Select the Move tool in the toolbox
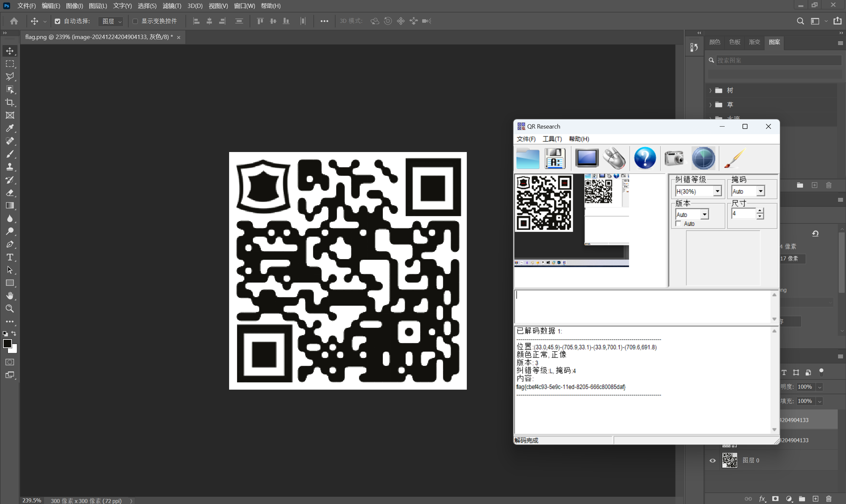 (10, 51)
